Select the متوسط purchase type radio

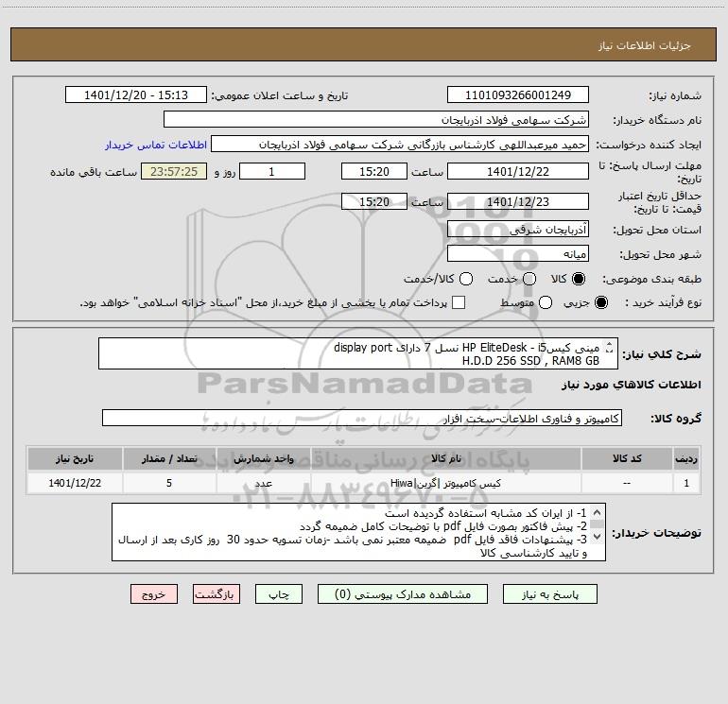(x=546, y=302)
